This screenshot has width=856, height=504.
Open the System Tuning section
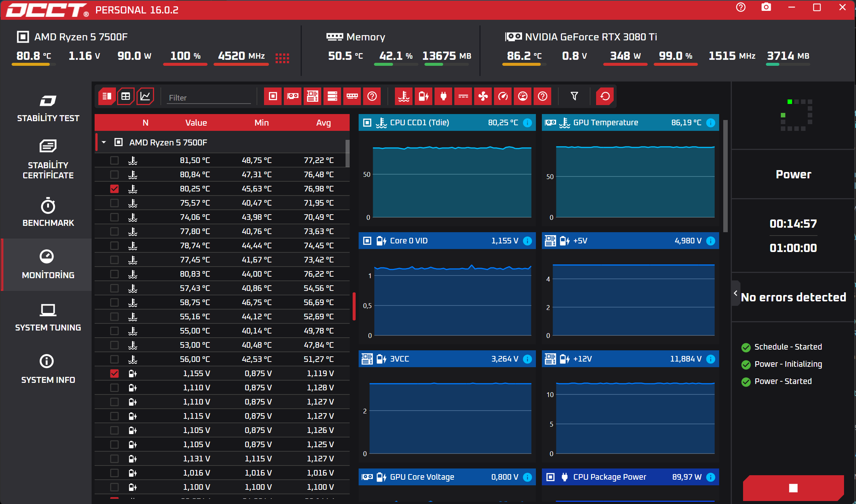48,317
